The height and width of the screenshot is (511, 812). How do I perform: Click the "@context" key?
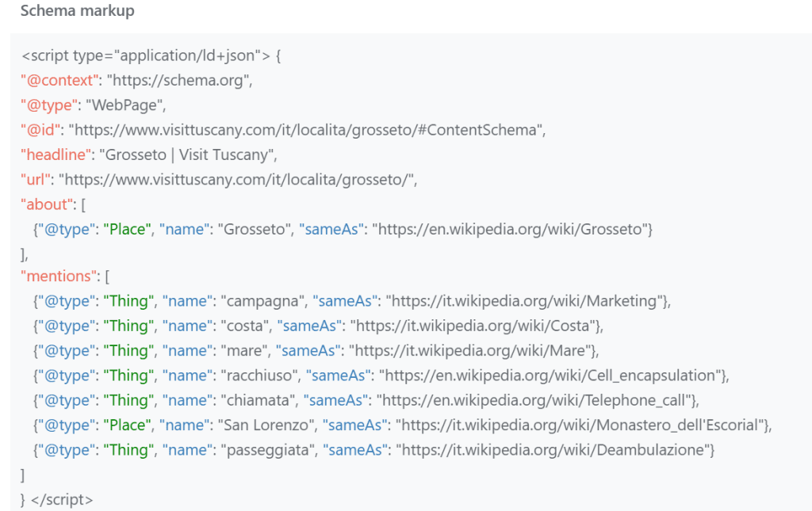(x=59, y=80)
